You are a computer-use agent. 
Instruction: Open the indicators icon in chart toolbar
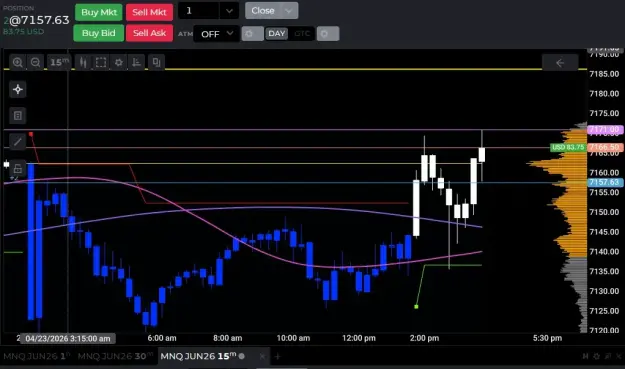point(136,62)
